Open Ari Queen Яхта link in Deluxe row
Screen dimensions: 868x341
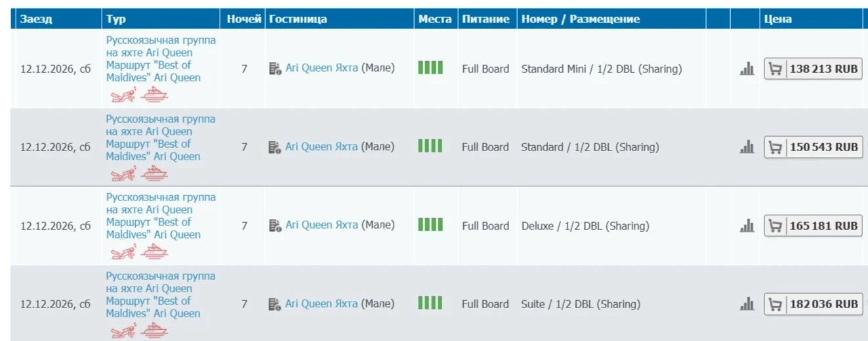click(322, 225)
